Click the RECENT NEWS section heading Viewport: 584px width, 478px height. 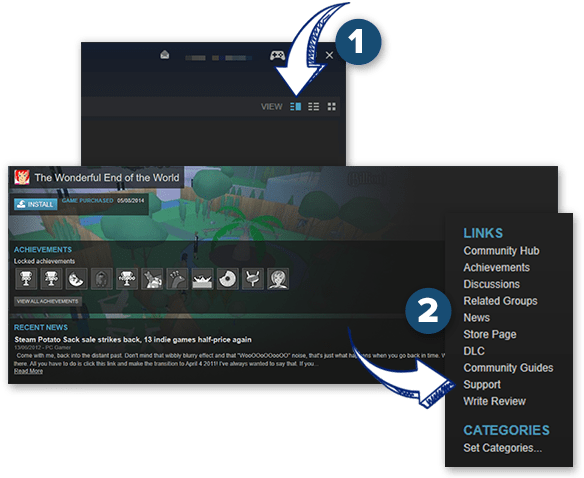tap(41, 327)
